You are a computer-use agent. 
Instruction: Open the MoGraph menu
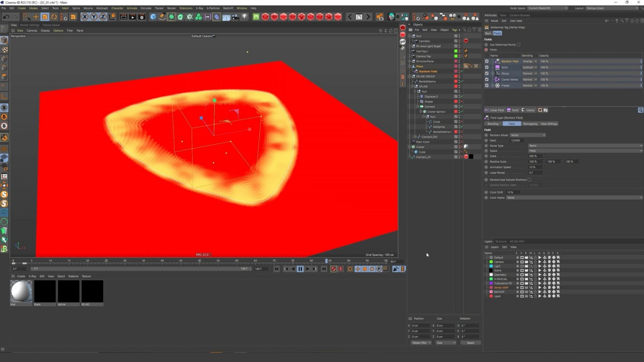tap(102, 8)
